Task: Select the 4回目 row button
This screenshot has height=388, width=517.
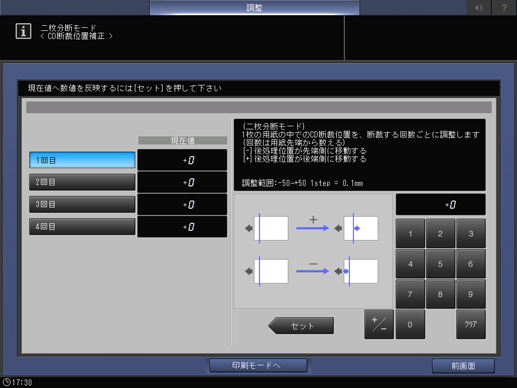Action: [82, 226]
